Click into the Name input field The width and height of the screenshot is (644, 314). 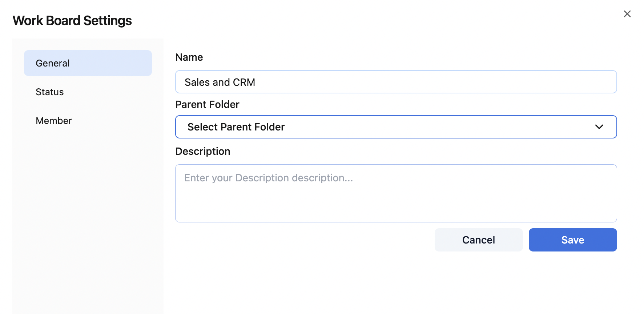(x=396, y=82)
